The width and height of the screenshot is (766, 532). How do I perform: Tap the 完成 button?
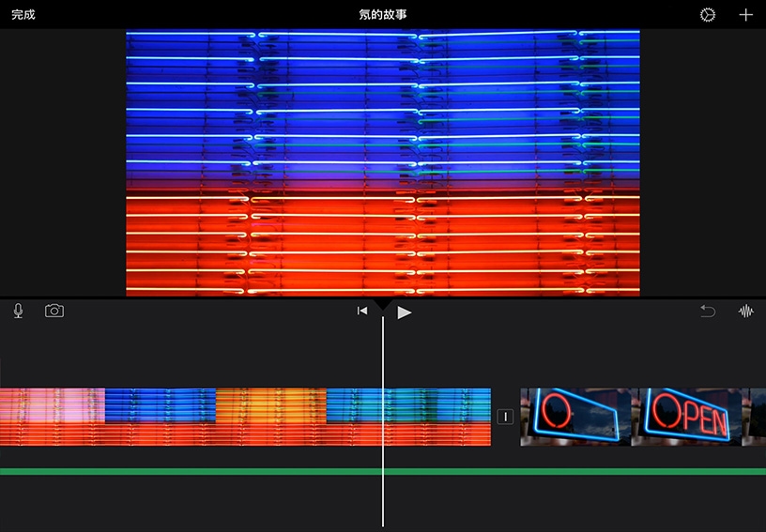tap(23, 15)
